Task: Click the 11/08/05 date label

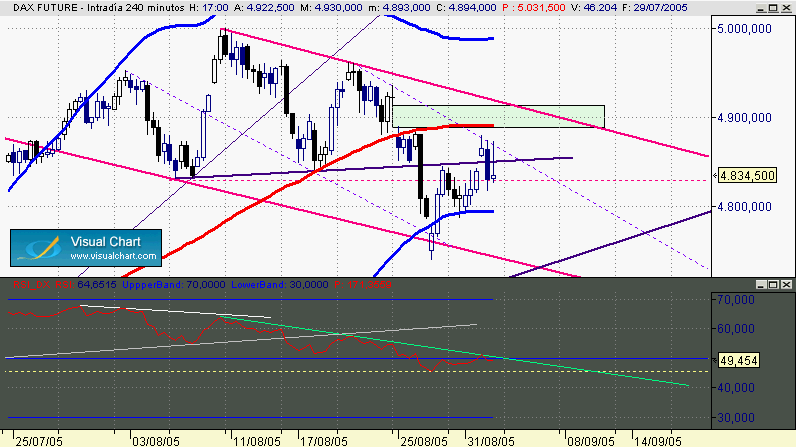Action: coord(257,441)
